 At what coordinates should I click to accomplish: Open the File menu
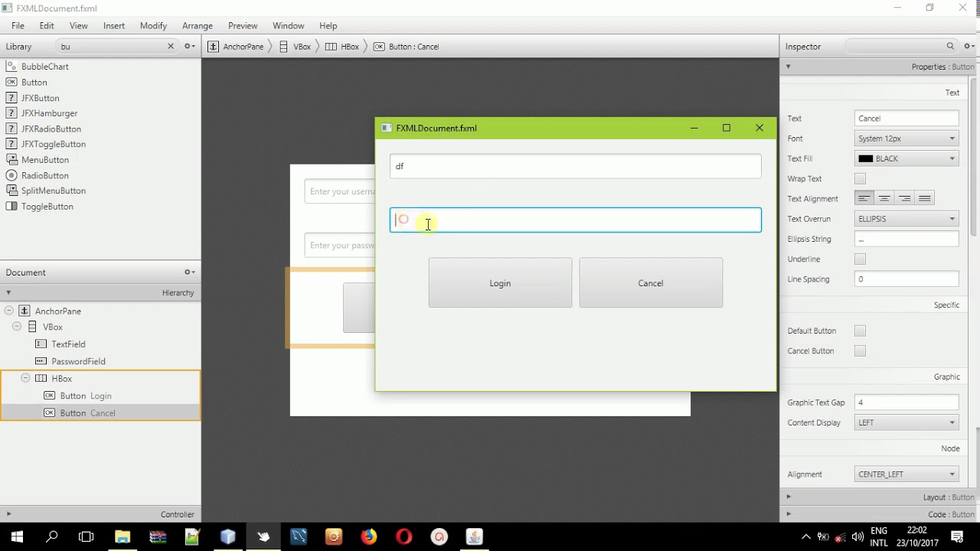pyautogui.click(x=18, y=25)
